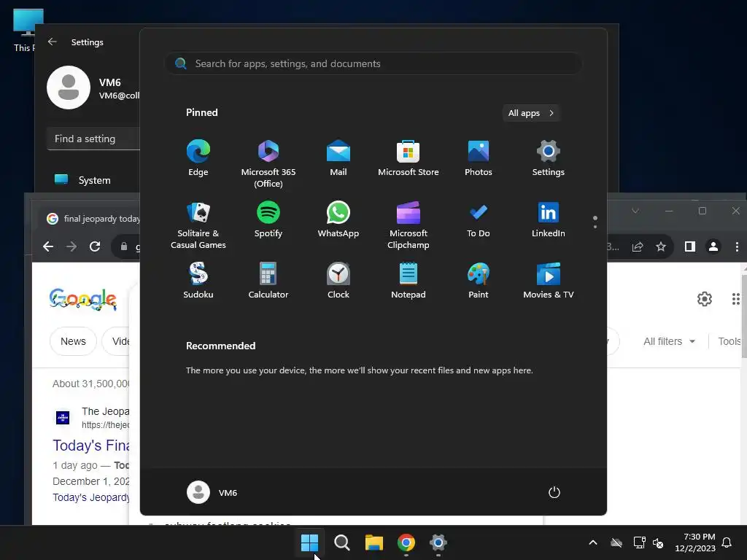Viewport: 747px width, 560px height.
Task: Open Calculator app
Action: coord(268,281)
